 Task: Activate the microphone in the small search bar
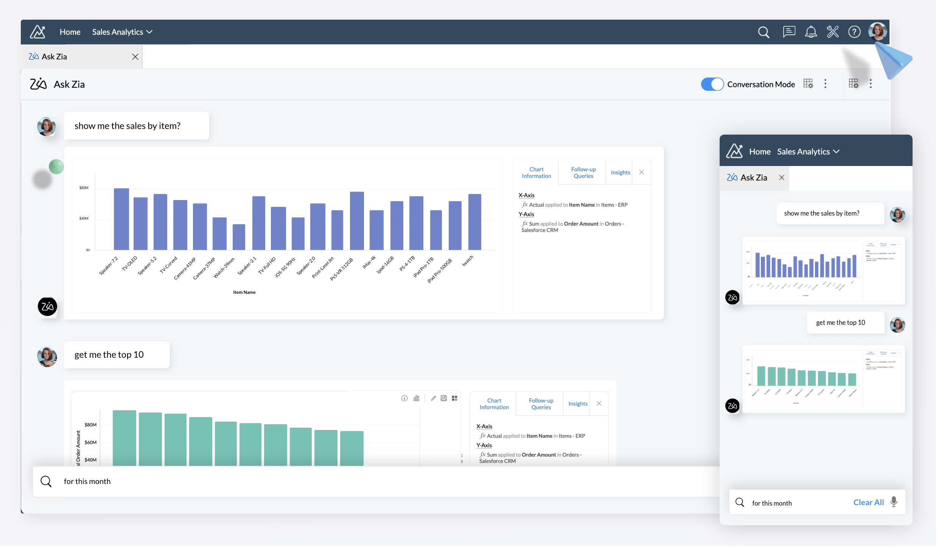point(894,502)
